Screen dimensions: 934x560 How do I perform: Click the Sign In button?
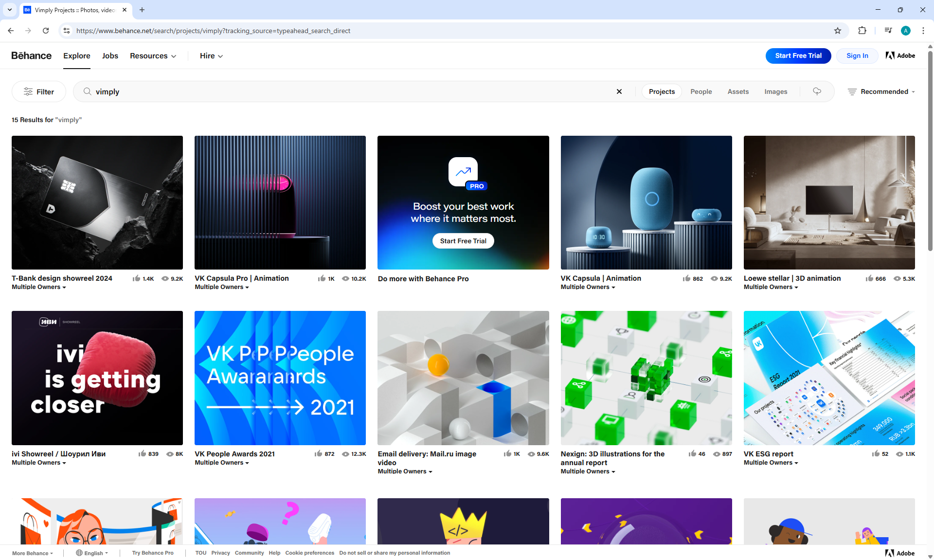click(x=857, y=55)
